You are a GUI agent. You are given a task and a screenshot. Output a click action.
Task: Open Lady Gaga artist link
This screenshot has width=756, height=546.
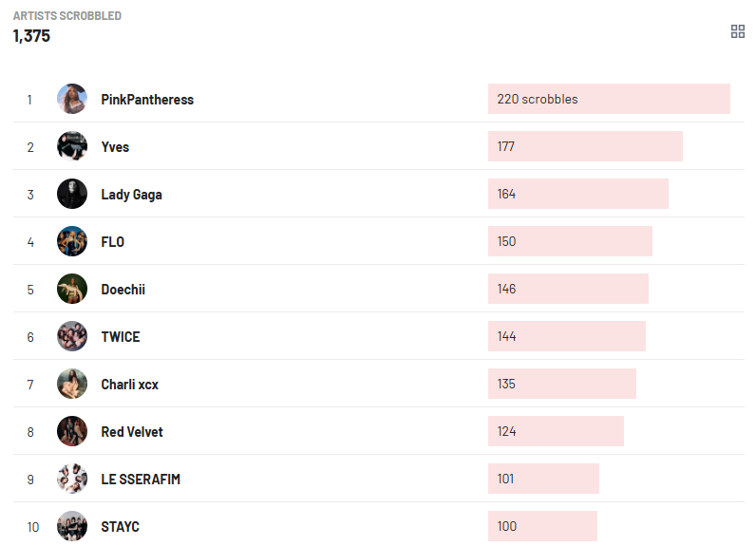(x=131, y=195)
